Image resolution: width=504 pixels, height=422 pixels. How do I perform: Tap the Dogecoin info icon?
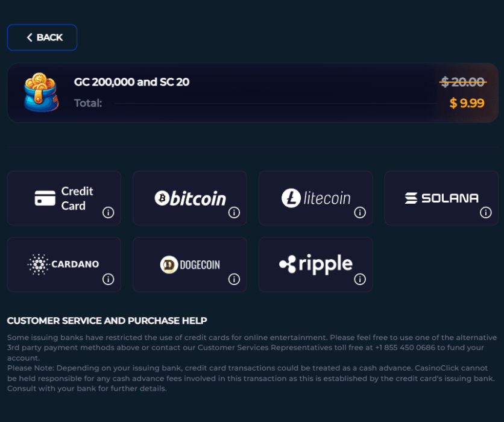(x=235, y=279)
